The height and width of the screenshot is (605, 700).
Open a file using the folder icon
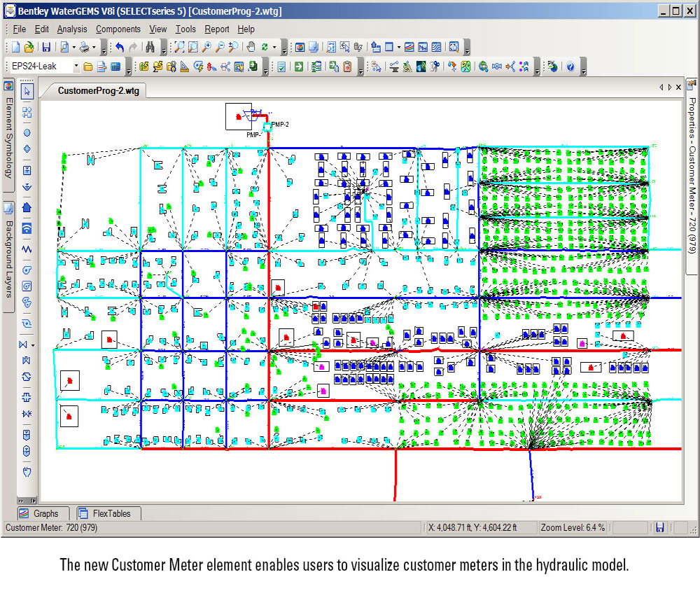click(x=29, y=47)
